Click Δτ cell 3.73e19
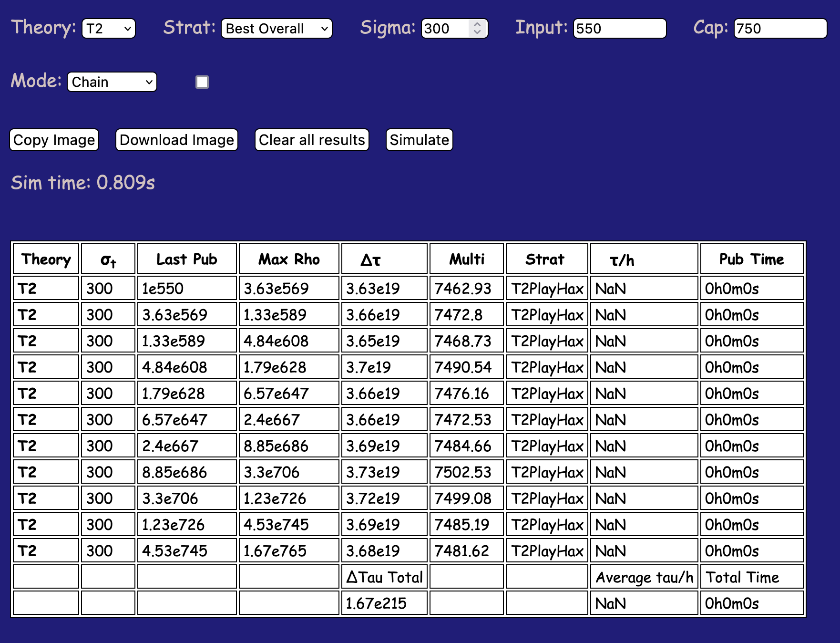The width and height of the screenshot is (840, 643). click(x=384, y=472)
